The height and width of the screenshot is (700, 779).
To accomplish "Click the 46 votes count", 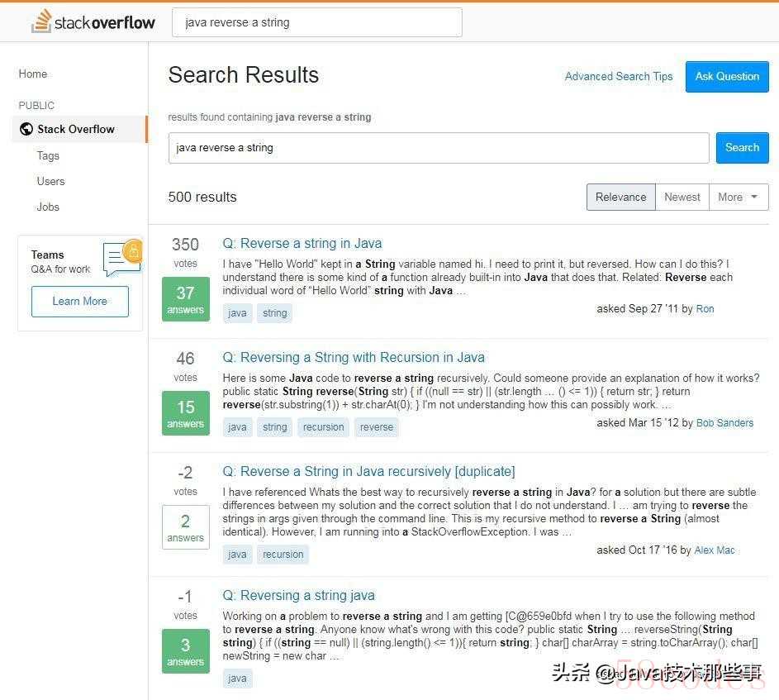I will tap(185, 359).
